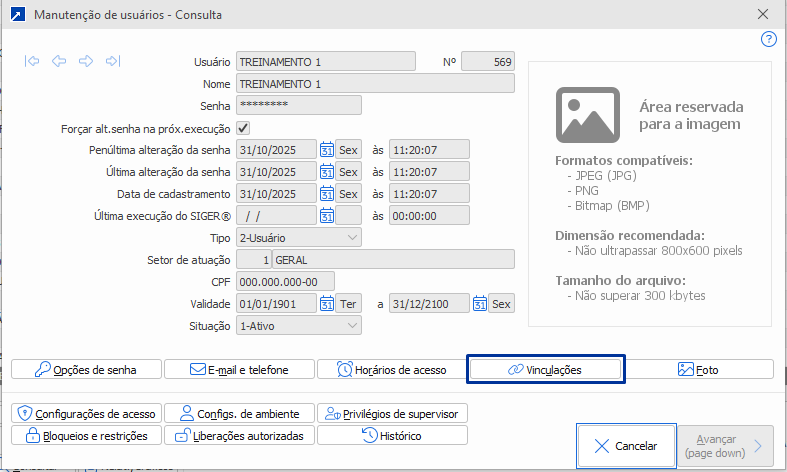Click the Foto button

click(x=698, y=369)
